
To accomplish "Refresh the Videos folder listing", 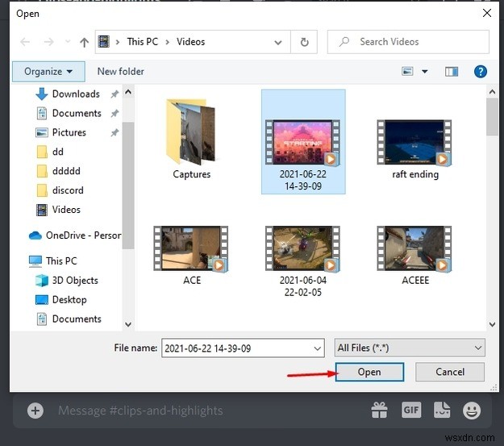I will pos(304,42).
